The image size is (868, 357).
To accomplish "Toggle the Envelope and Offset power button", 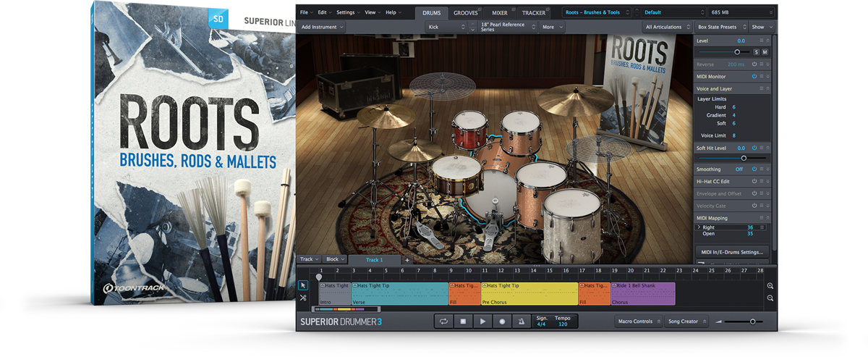I will 753,193.
